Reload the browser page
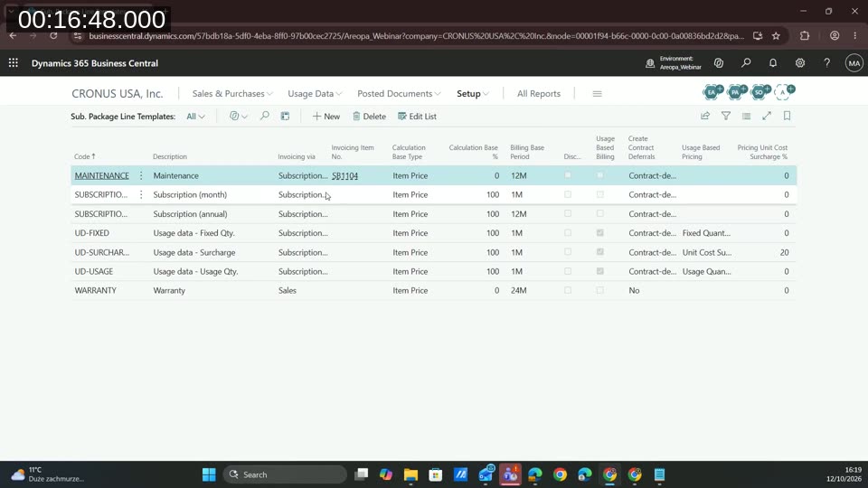This screenshot has height=488, width=868. click(x=53, y=35)
